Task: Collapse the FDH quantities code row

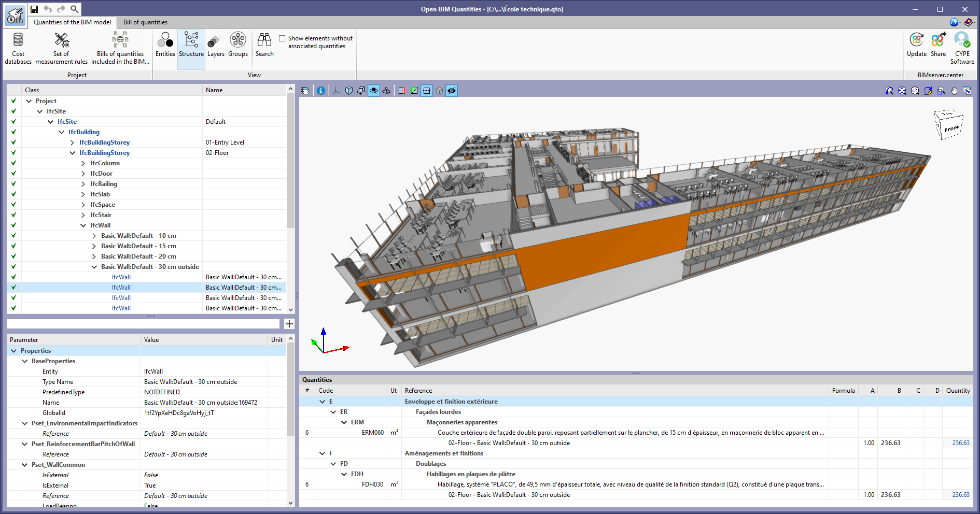Action: [344, 474]
